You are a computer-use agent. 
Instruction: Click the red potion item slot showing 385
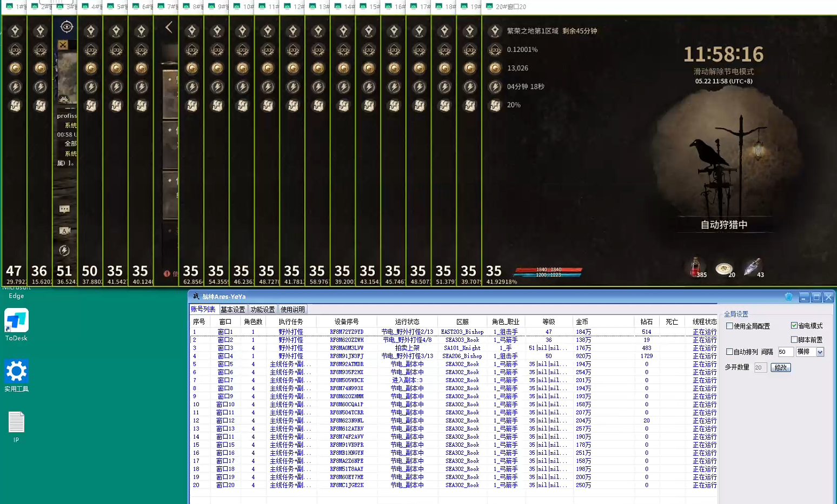click(x=696, y=267)
